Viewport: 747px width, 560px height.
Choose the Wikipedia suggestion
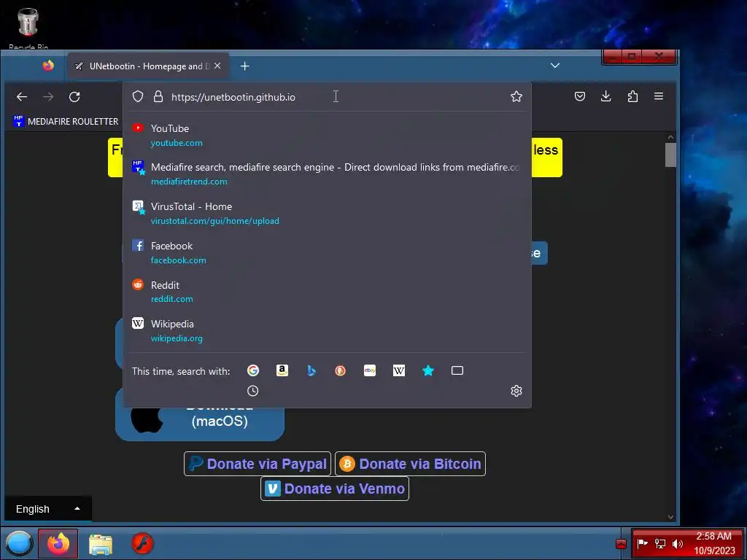click(x=328, y=331)
